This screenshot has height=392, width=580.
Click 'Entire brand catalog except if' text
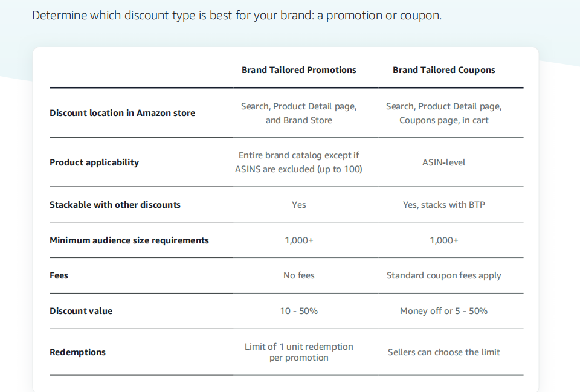[299, 155]
